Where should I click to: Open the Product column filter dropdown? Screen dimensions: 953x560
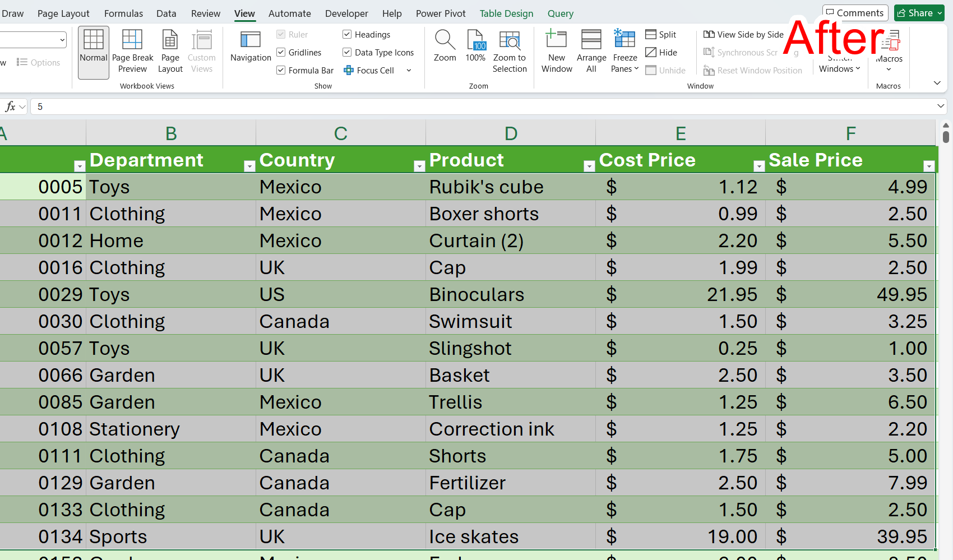coord(589,166)
